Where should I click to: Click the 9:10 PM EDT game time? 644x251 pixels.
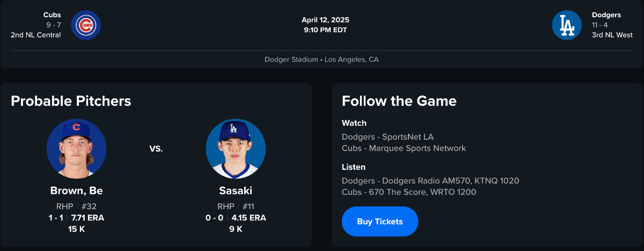point(325,30)
